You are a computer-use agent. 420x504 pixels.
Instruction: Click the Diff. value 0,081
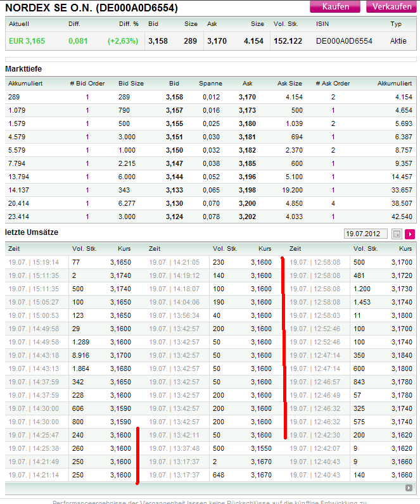click(x=78, y=41)
